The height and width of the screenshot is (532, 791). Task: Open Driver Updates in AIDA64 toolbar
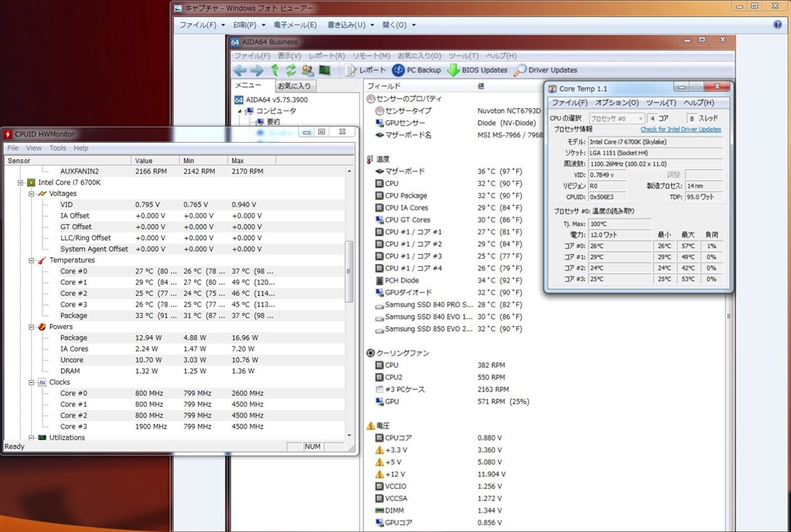click(545, 70)
